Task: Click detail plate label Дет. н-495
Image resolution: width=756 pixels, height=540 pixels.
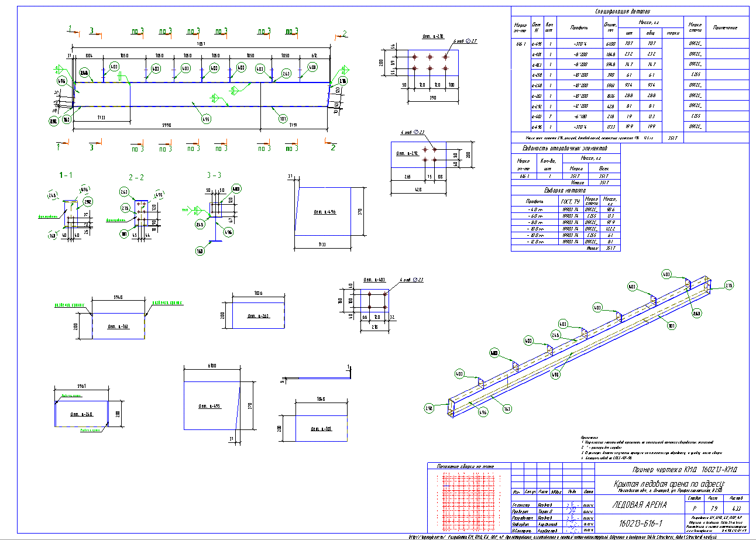Action: tap(208, 406)
